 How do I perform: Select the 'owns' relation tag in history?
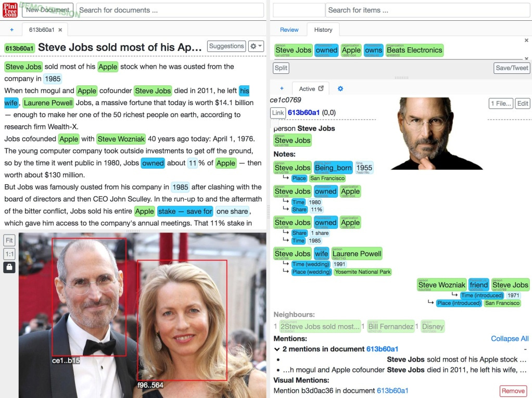(373, 50)
